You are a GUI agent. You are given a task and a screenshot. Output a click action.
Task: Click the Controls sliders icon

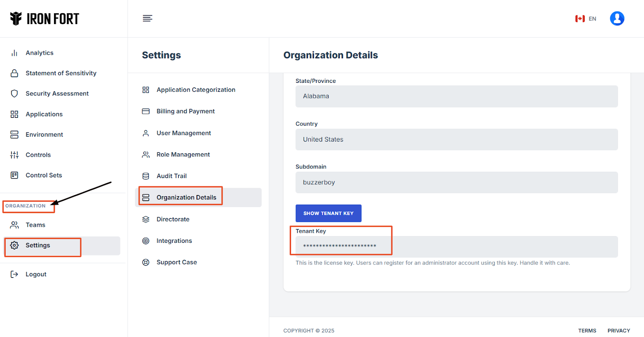point(14,155)
